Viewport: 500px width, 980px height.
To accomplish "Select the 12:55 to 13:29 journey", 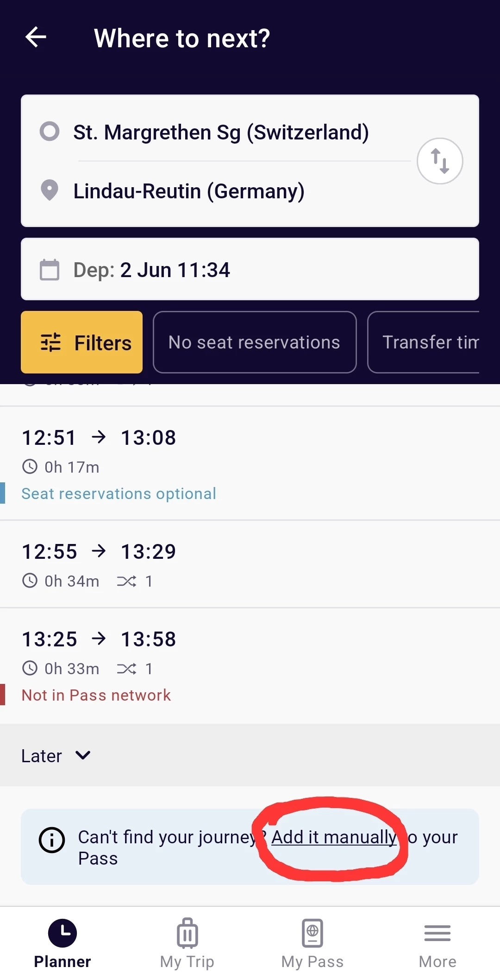I will pyautogui.click(x=250, y=564).
